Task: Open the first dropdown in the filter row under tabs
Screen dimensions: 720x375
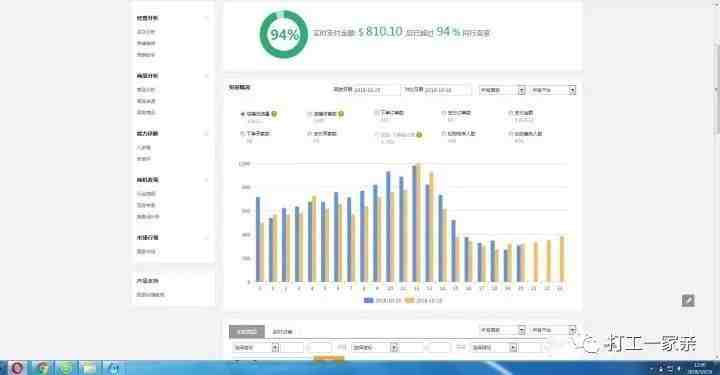Action: pyautogui.click(x=256, y=348)
